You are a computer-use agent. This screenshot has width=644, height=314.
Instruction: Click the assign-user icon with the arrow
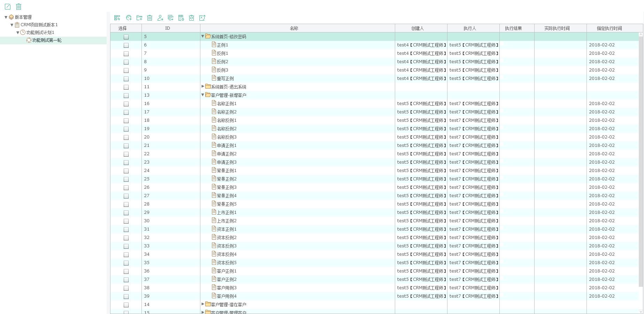click(x=160, y=18)
